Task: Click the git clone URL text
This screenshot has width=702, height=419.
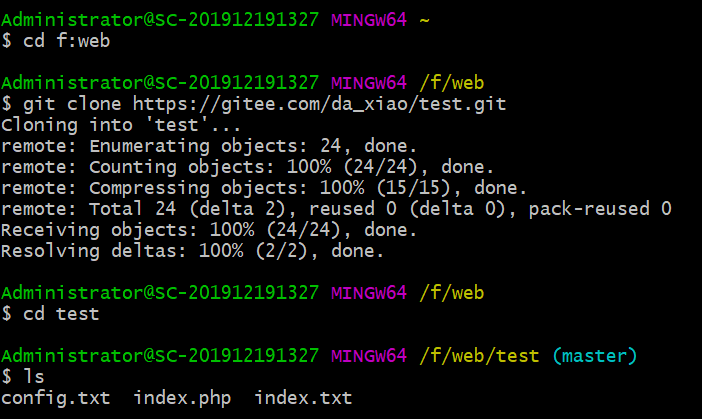Action: 319,104
